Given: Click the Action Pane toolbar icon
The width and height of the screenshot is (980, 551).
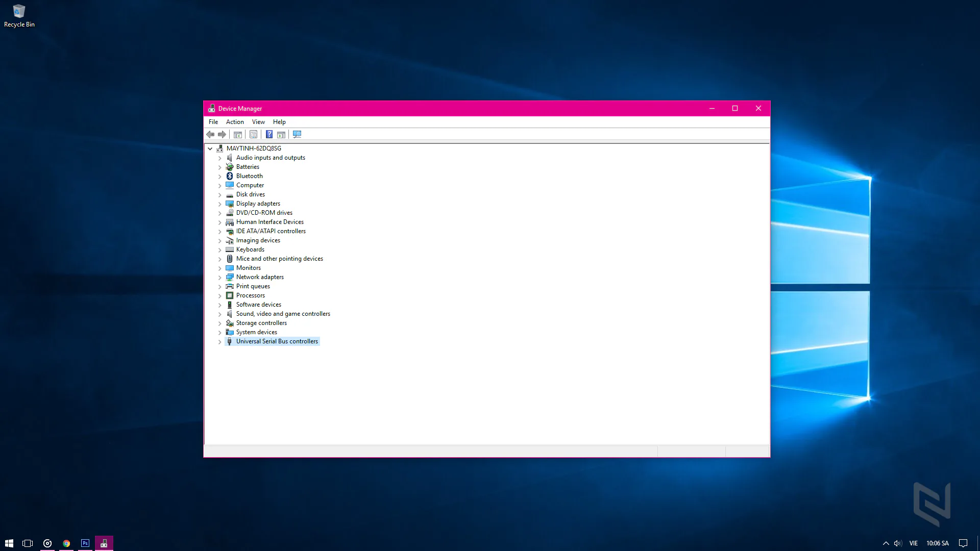Looking at the screenshot, I should [281, 135].
